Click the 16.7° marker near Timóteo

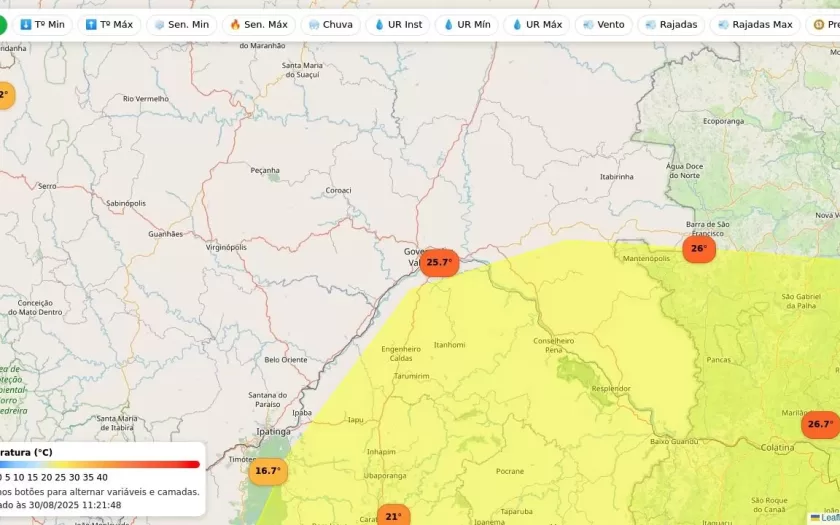pyautogui.click(x=267, y=471)
